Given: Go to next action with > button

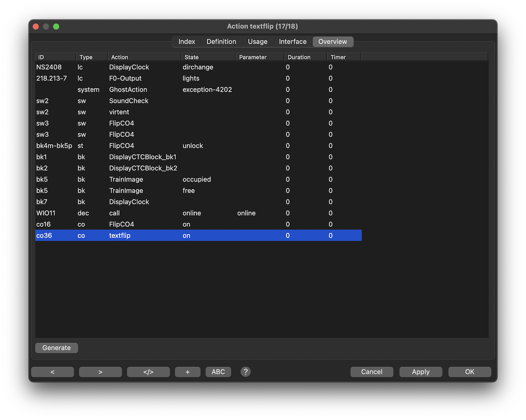Looking at the screenshot, I should tap(100, 372).
